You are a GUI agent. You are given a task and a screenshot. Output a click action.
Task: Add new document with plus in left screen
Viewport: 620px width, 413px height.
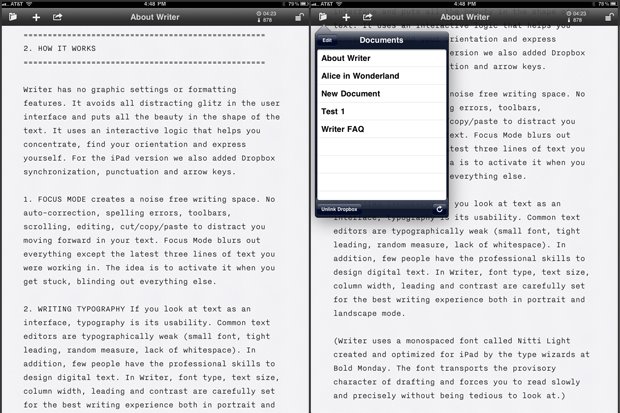36,17
